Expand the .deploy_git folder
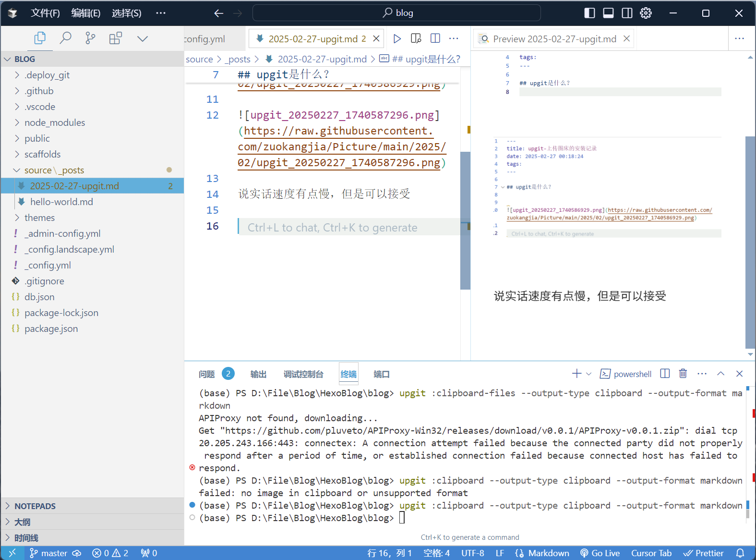 point(92,75)
